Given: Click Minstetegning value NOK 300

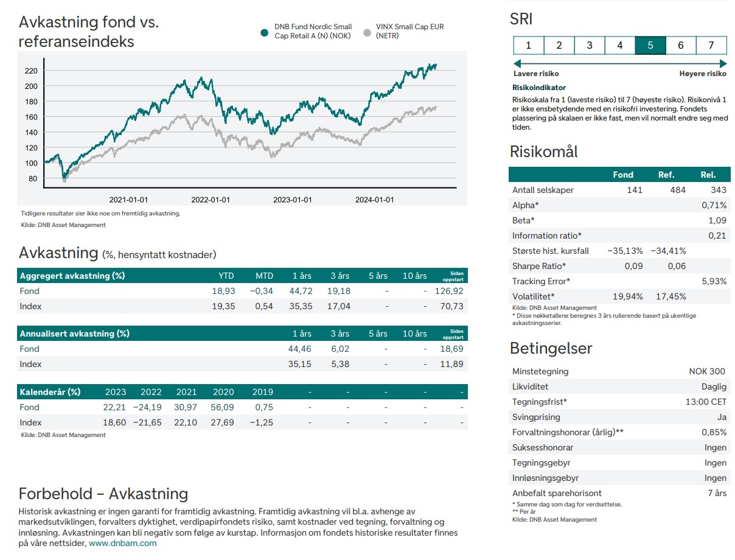Looking at the screenshot, I should [x=708, y=371].
